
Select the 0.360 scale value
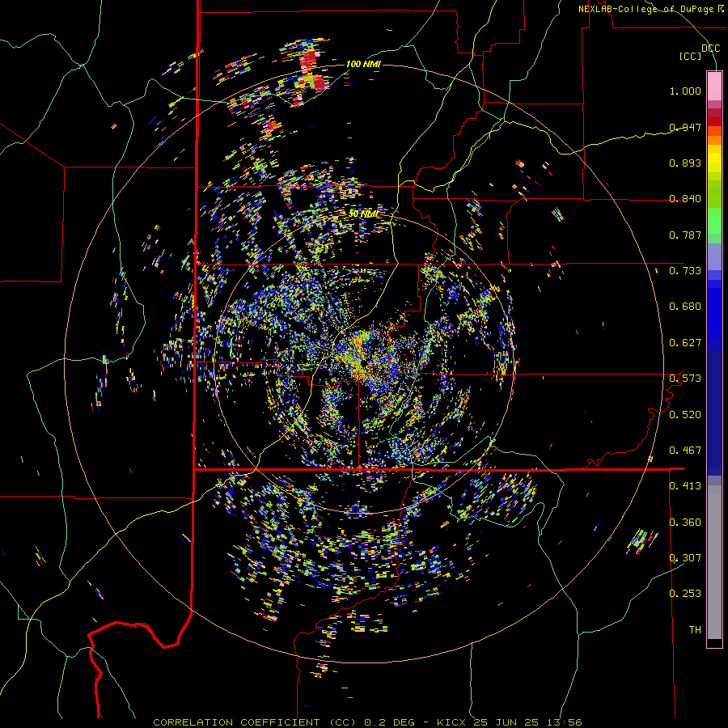685,522
